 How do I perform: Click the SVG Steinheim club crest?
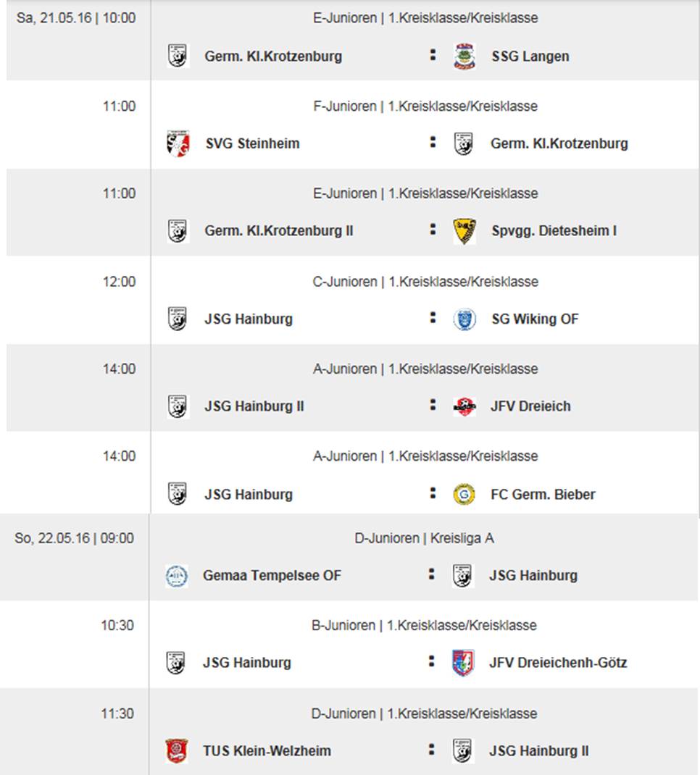coord(178,143)
